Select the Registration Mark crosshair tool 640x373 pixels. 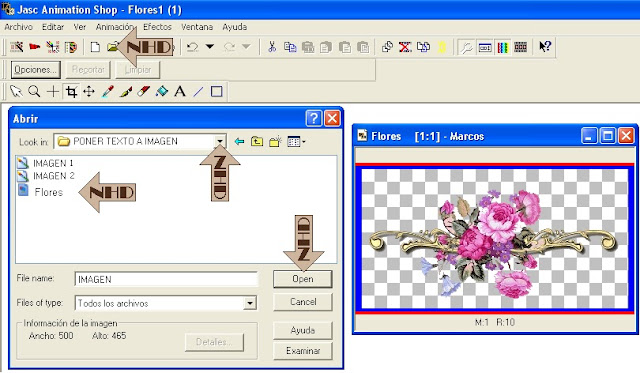(53, 91)
